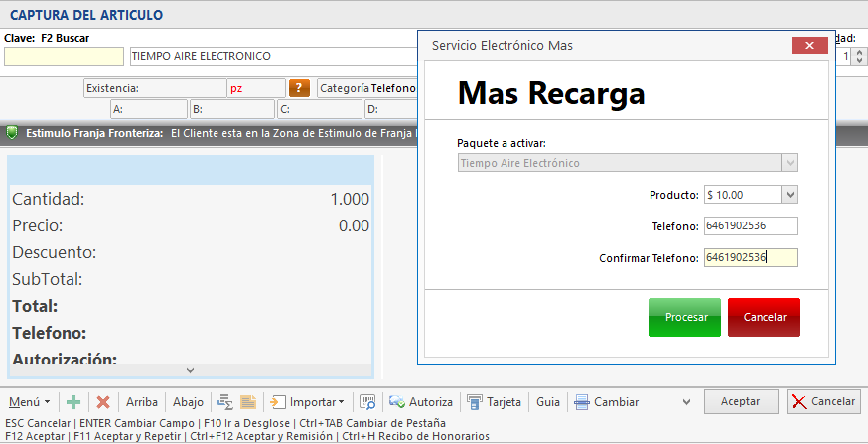Viewport: 868px width, 444px height.
Task: Click Guia in the toolbar
Action: [548, 402]
